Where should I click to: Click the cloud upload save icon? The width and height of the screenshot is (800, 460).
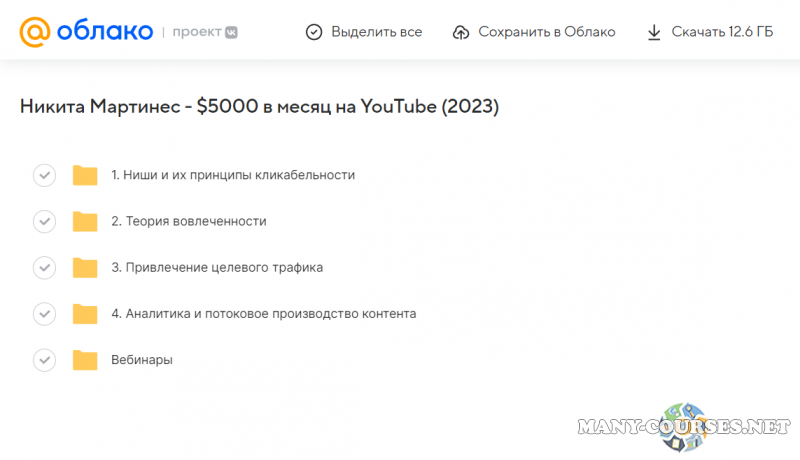461,32
